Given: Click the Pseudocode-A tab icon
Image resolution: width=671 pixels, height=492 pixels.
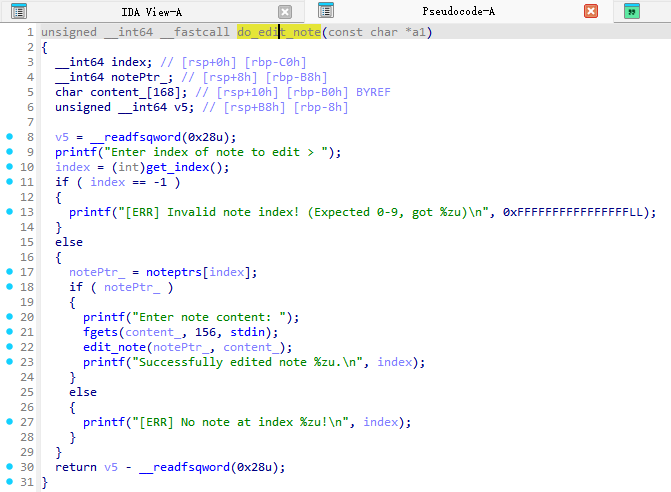Looking at the screenshot, I should 326,11.
